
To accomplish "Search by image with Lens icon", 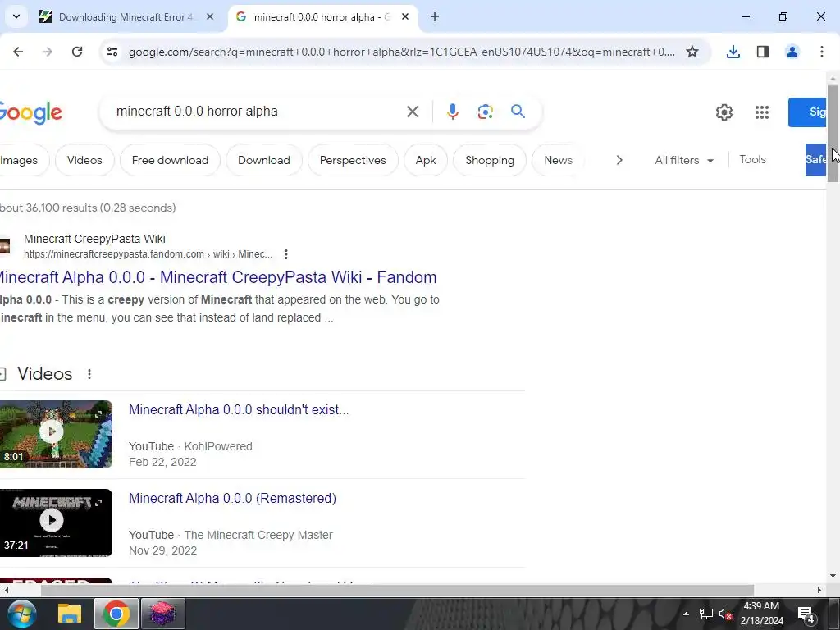I will 485,112.
